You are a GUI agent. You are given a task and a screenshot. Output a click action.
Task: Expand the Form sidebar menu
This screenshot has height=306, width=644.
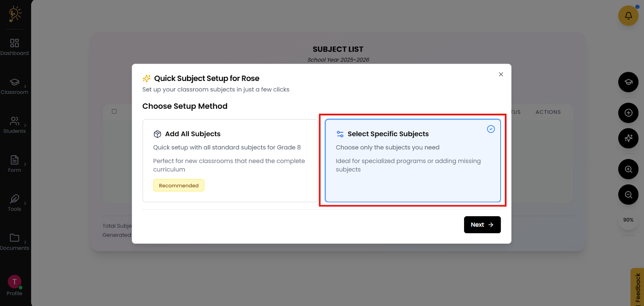[x=14, y=164]
